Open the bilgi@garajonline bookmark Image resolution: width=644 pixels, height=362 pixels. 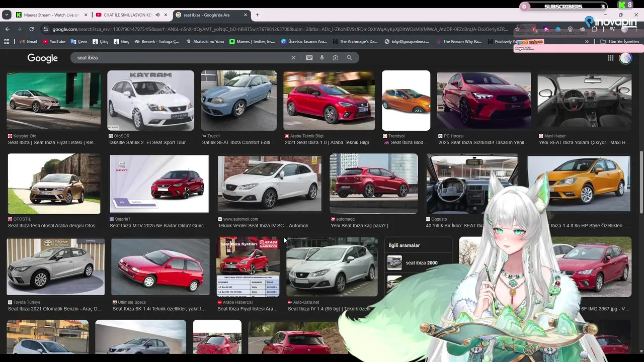click(407, 42)
